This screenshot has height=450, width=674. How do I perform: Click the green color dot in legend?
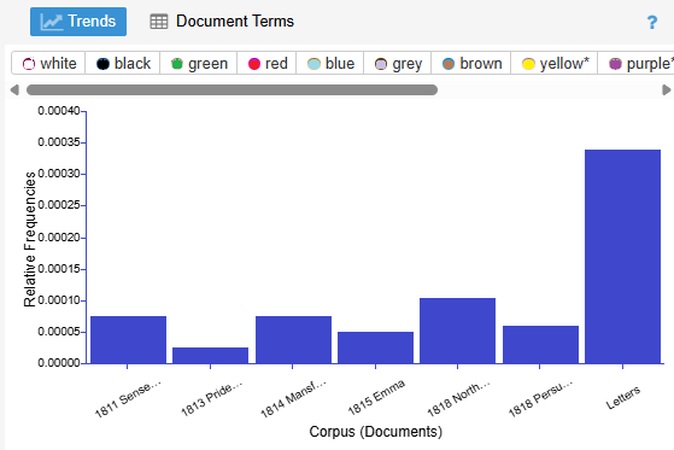[x=177, y=64]
